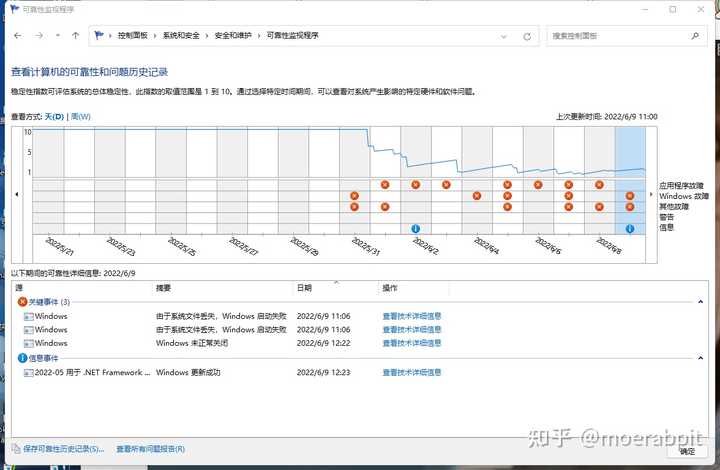
Task: Click the Windows 故障 legend label
Action: (684, 196)
